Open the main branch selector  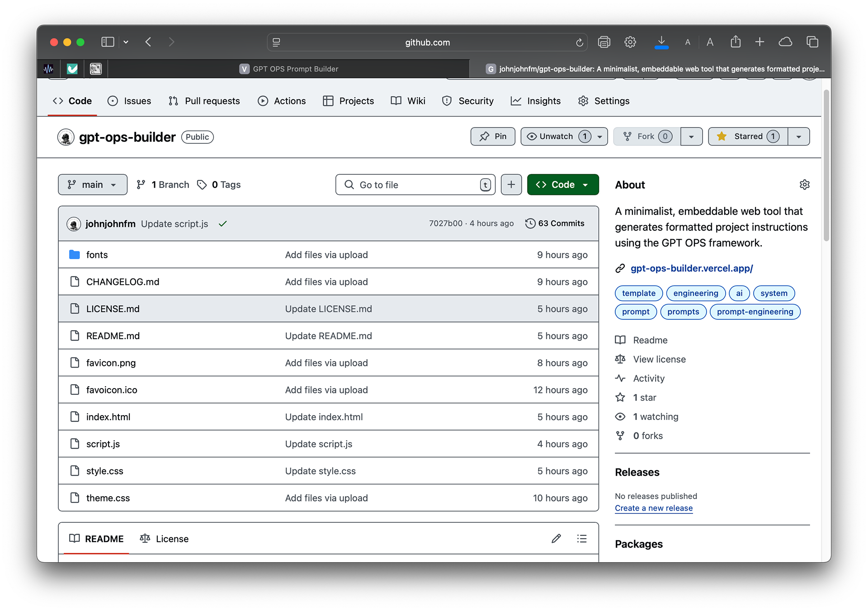click(92, 185)
